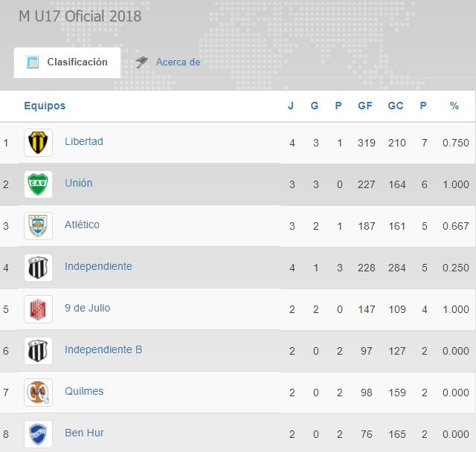Click the Quilmes orange crest icon
Image resolution: width=476 pixels, height=452 pixels.
pos(38,393)
